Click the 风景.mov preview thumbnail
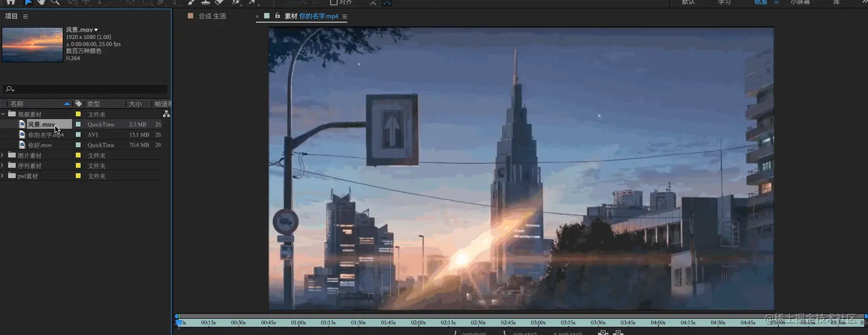Screen dimensions: 868x335 pos(32,44)
